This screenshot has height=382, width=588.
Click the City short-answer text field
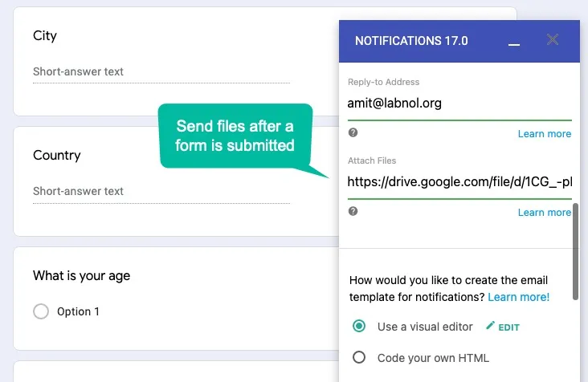pyautogui.click(x=161, y=72)
